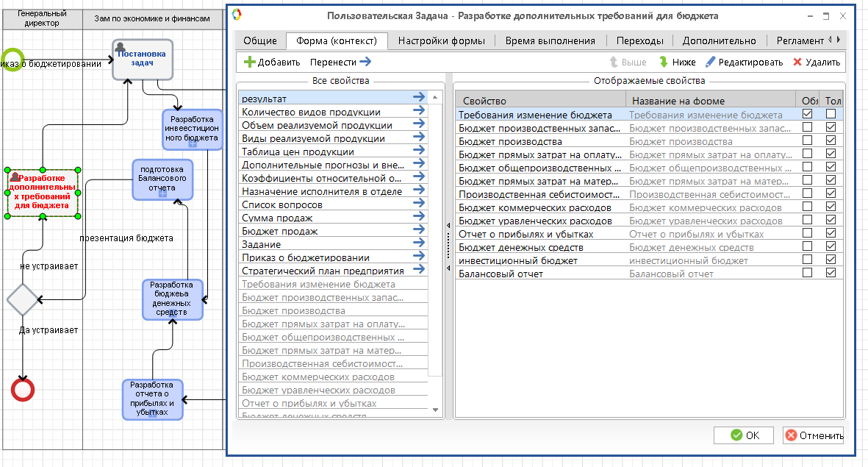Click the red end event circle in diagram
Image resolution: width=868 pixels, height=467 pixels.
[23, 390]
